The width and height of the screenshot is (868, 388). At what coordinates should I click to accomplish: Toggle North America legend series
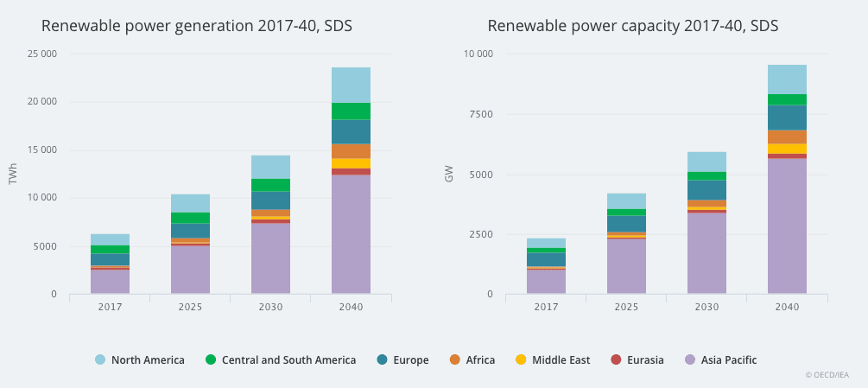pos(139,359)
